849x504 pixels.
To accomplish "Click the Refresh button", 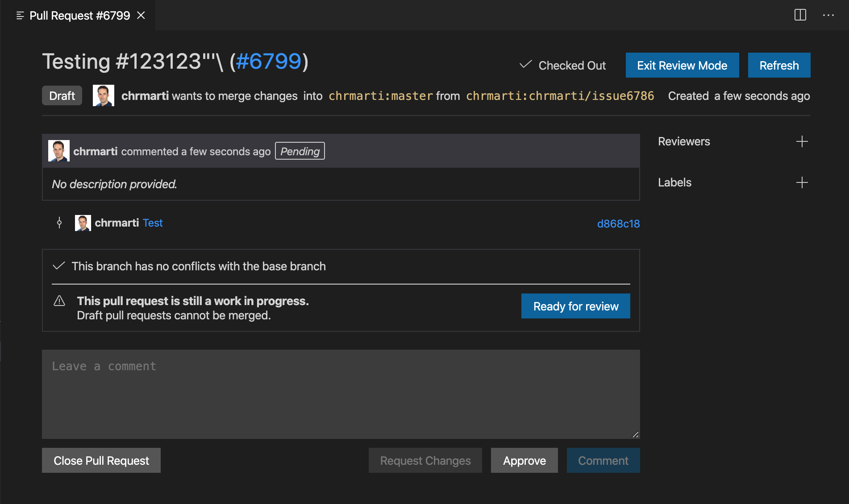I will 779,65.
